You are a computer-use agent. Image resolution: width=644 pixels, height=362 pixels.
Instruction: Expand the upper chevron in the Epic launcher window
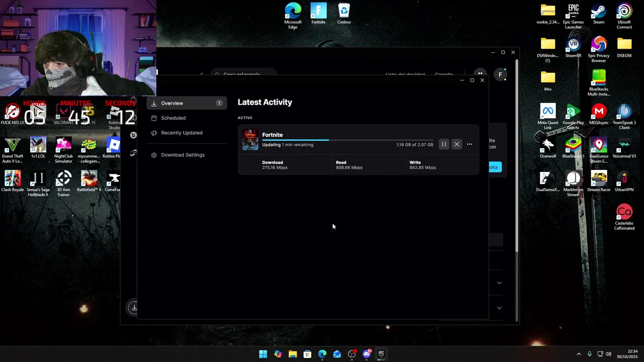499,283
